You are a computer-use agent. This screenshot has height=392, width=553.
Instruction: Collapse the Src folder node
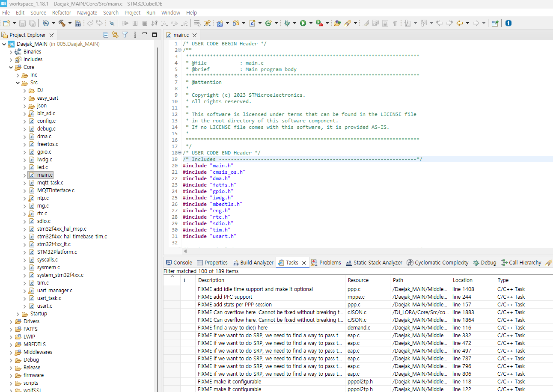pos(18,83)
